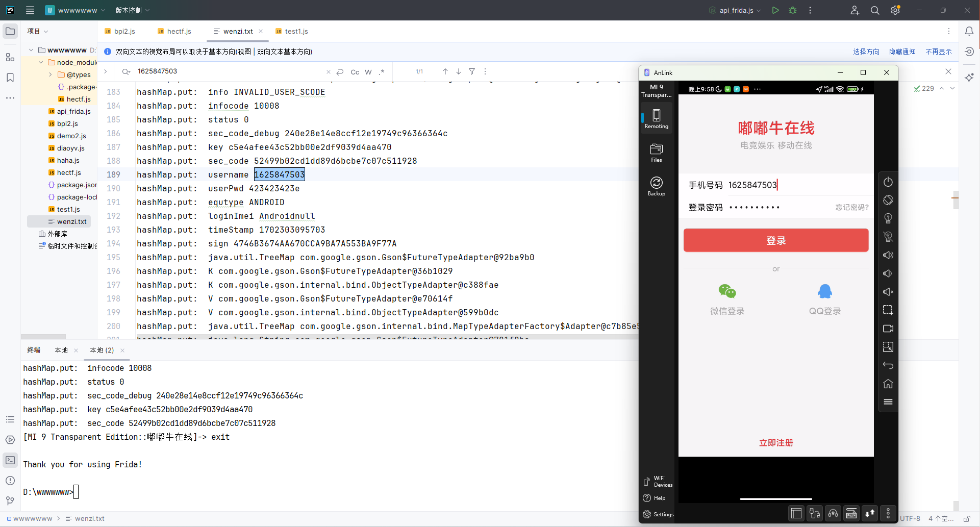
Task: Mute phone volume in AnLink toolbar
Action: [888, 292]
